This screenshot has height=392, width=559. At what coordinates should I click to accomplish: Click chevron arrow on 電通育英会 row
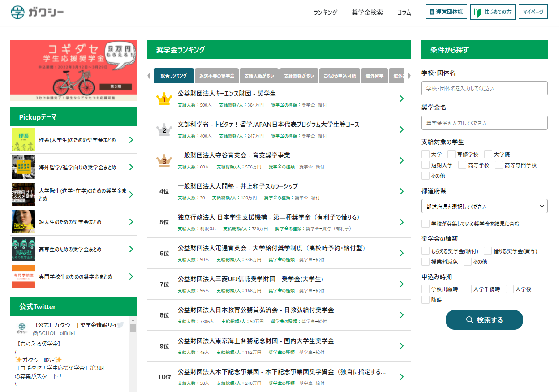point(402,253)
